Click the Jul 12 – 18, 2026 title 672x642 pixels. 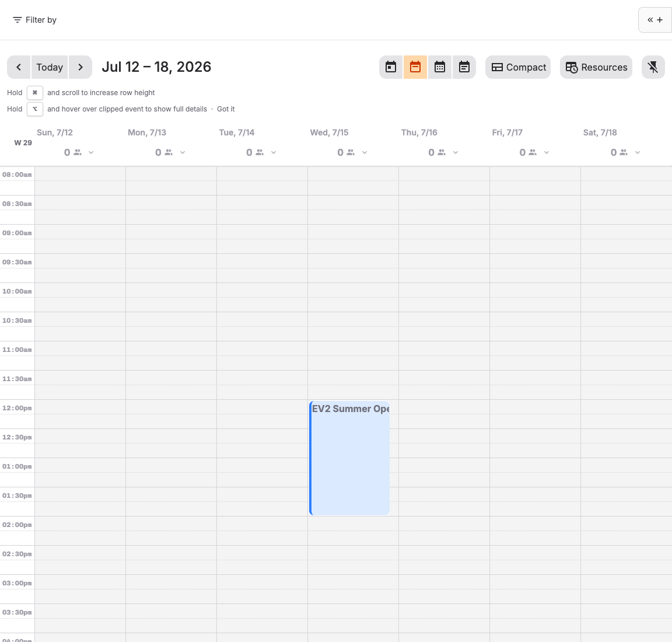[x=156, y=67]
